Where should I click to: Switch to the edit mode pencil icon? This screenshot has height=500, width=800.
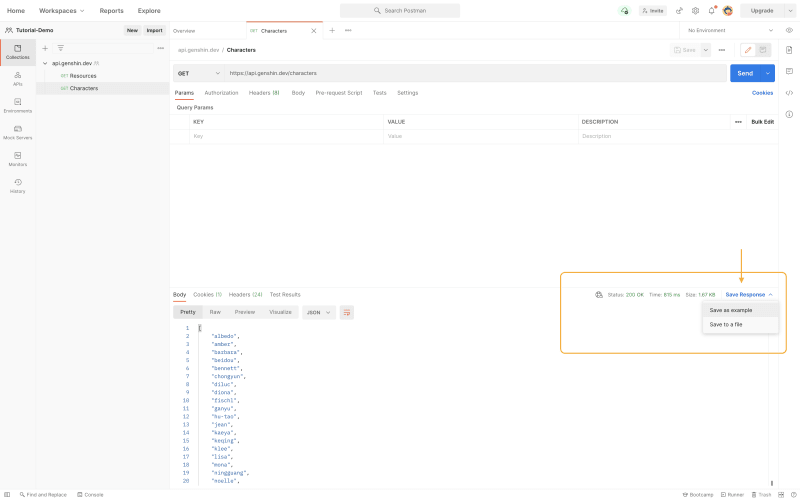[x=748, y=50]
